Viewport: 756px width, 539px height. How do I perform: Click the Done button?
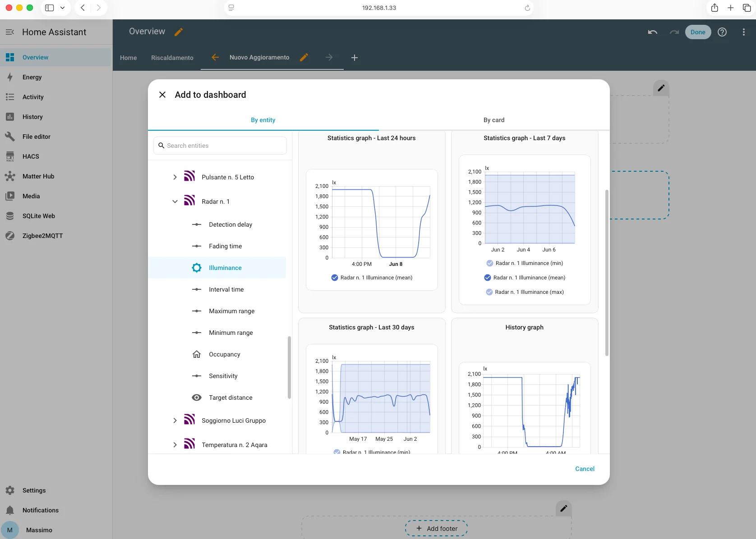tap(698, 32)
